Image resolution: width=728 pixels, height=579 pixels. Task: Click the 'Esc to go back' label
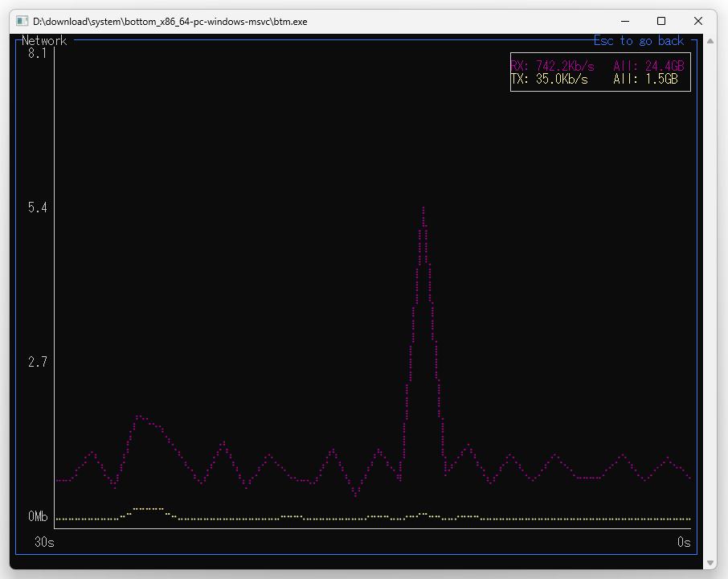pos(638,41)
